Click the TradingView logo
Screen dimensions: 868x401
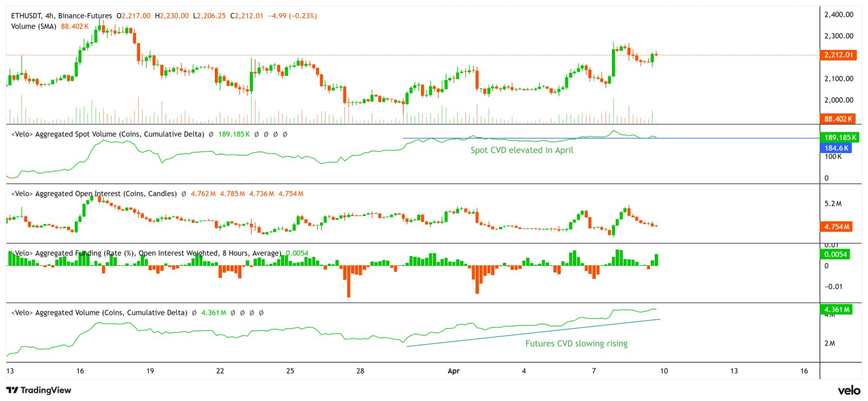pos(39,390)
